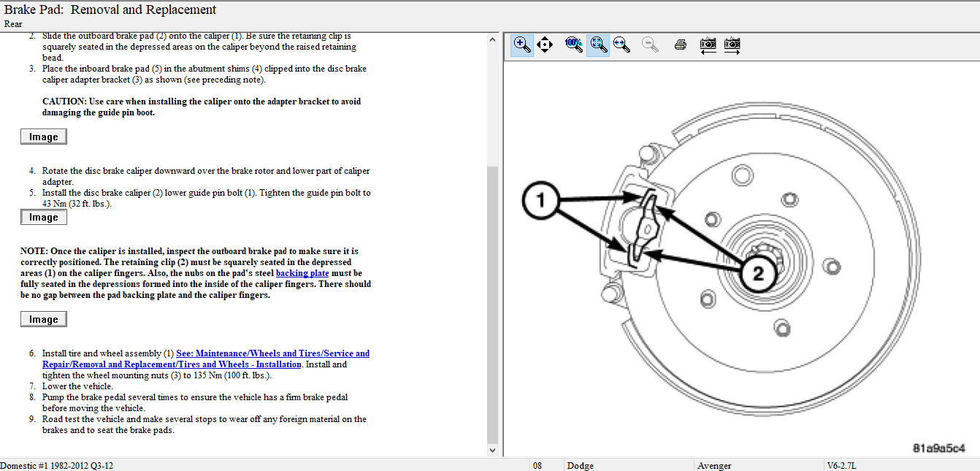This screenshot has height=471, width=980.
Task: Open Image button below guide pin bolt step
Action: pyautogui.click(x=44, y=217)
